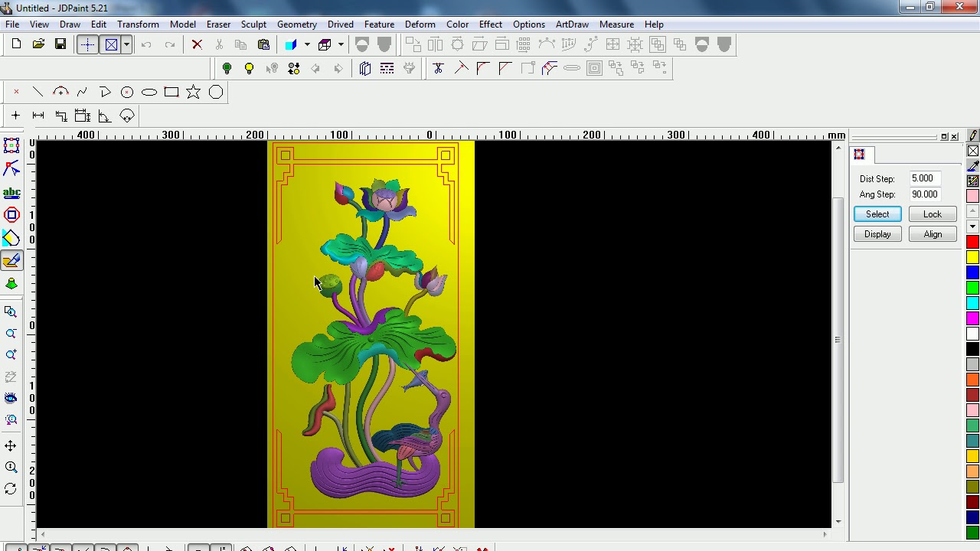This screenshot has height=551, width=980.
Task: Select the Spline curve drawing tool
Action: (83, 93)
